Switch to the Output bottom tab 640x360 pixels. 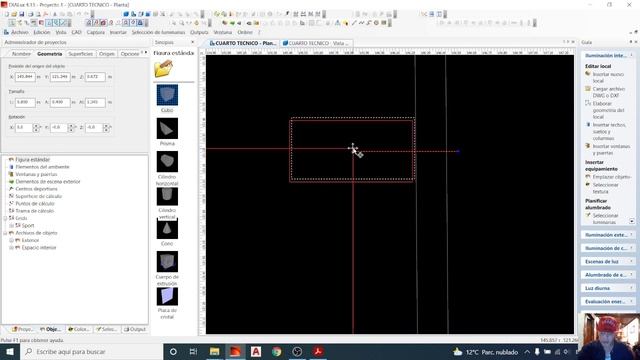[x=135, y=329]
